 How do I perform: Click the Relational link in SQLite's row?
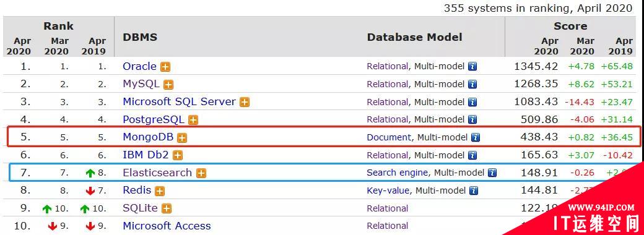point(387,208)
